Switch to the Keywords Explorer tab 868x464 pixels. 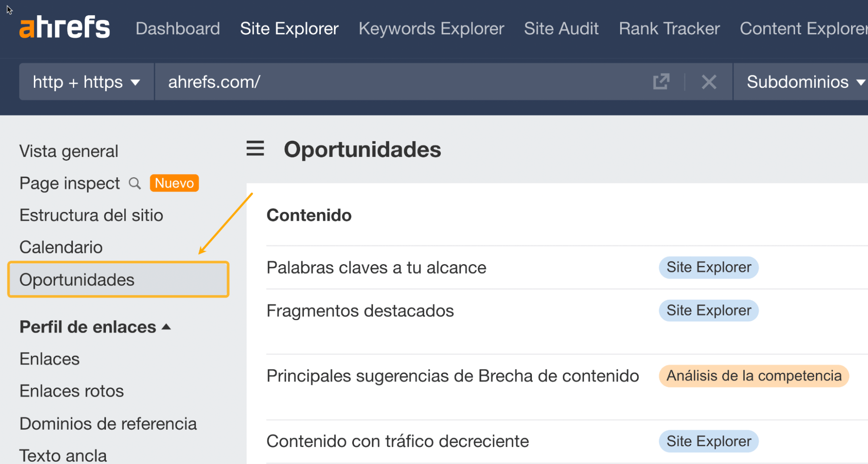[431, 28]
